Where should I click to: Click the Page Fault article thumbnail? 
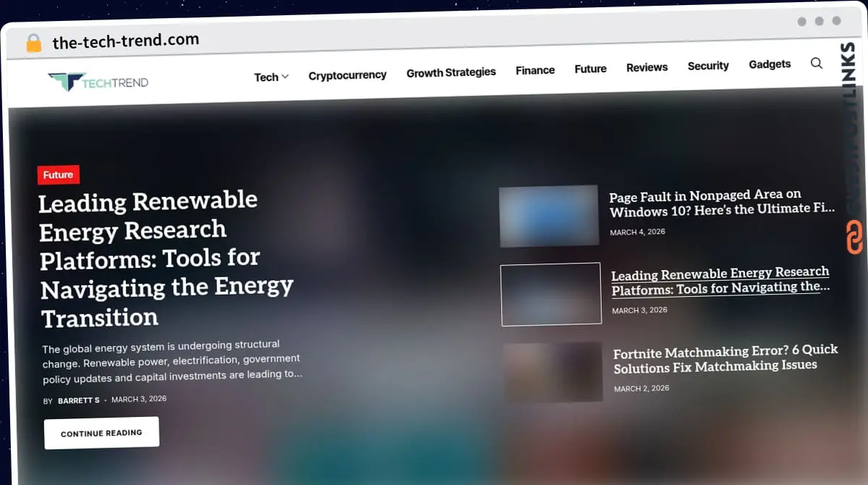548,216
